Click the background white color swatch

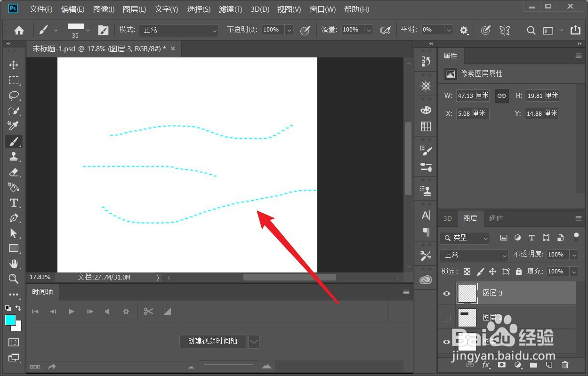pyautogui.click(x=17, y=327)
